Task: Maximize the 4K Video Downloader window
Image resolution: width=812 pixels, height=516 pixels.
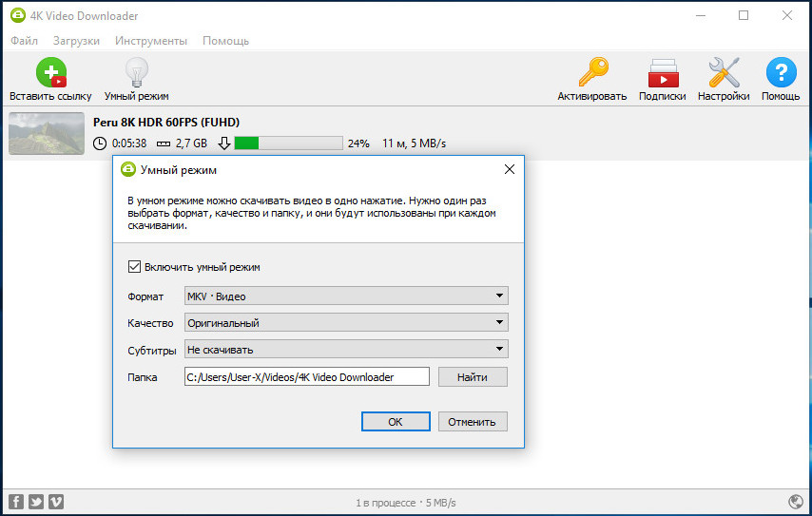Action: coord(744,15)
